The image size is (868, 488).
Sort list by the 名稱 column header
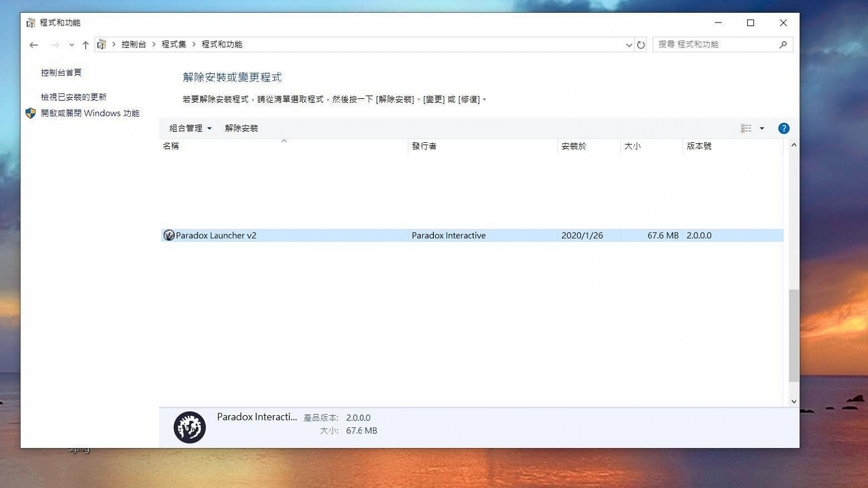pyautogui.click(x=171, y=146)
